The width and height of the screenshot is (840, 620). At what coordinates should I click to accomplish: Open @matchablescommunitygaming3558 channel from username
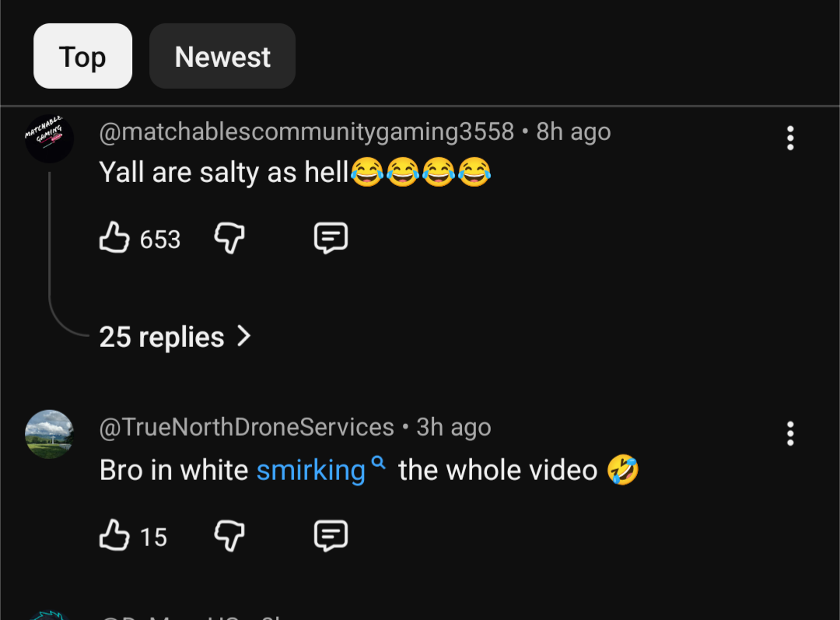306,132
